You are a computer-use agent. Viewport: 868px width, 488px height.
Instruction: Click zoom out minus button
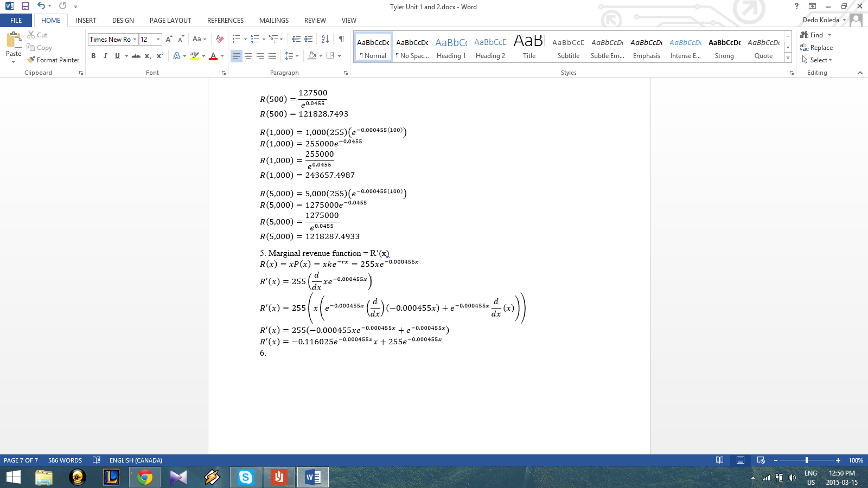pos(775,460)
